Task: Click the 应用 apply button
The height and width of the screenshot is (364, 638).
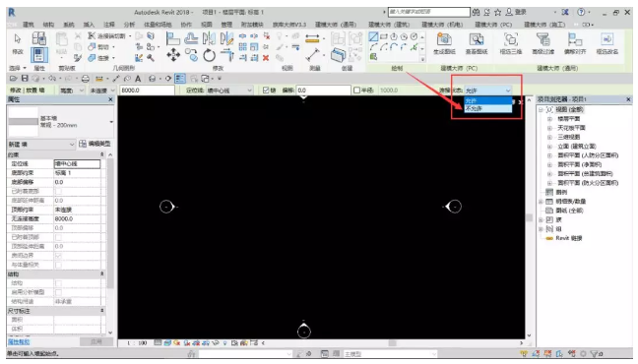Action: (96, 342)
